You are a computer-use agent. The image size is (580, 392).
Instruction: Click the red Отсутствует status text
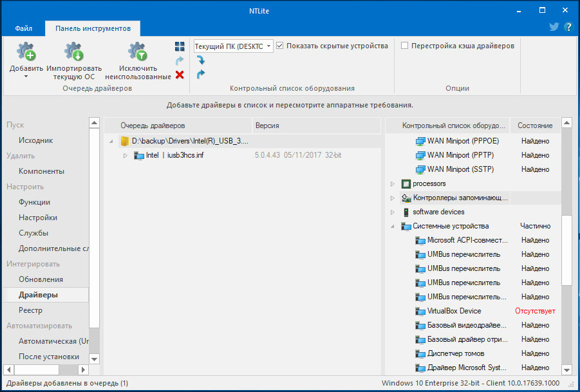(535, 311)
